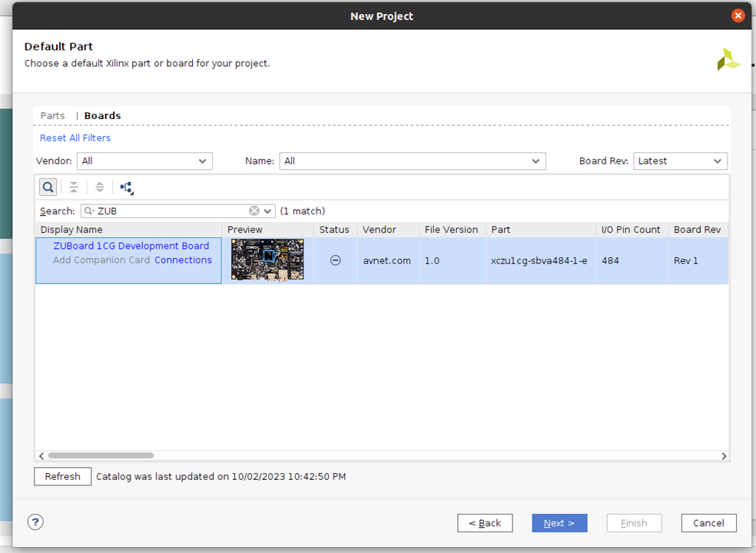Open the Vendor dropdown
The width and height of the screenshot is (756, 553).
pyautogui.click(x=144, y=161)
